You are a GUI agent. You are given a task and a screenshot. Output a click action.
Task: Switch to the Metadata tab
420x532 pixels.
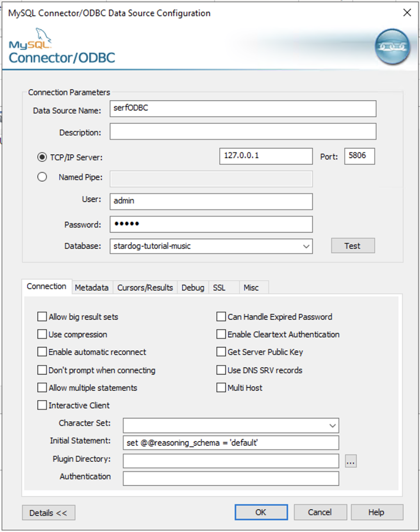click(91, 288)
